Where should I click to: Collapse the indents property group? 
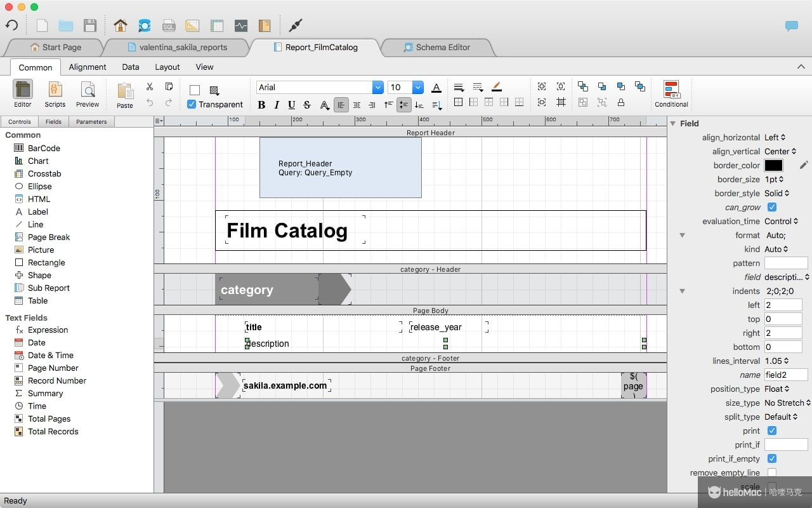click(x=683, y=291)
